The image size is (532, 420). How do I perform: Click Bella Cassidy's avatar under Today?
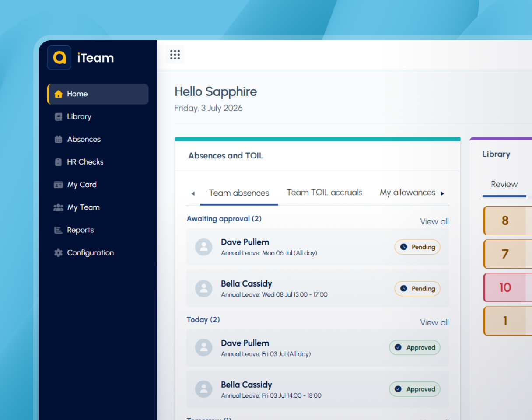(203, 389)
